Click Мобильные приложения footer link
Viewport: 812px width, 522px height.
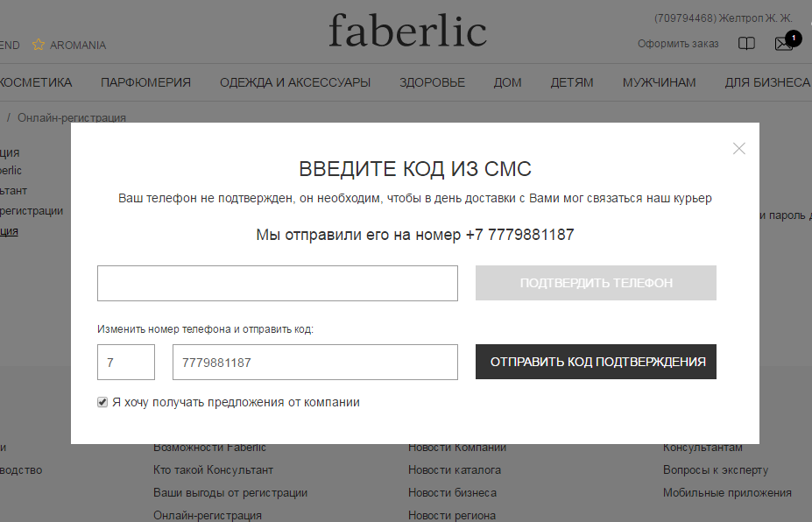click(x=727, y=493)
